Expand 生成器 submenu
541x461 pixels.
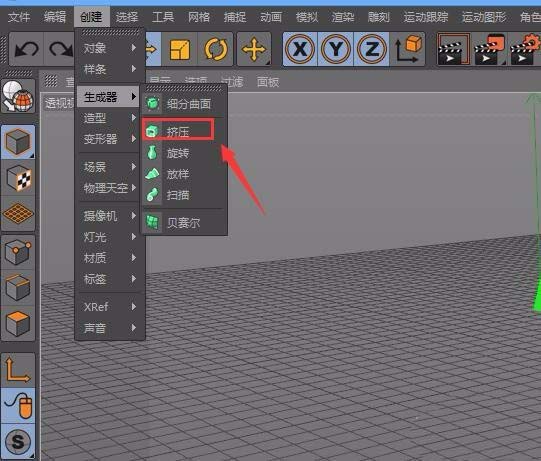click(x=108, y=97)
